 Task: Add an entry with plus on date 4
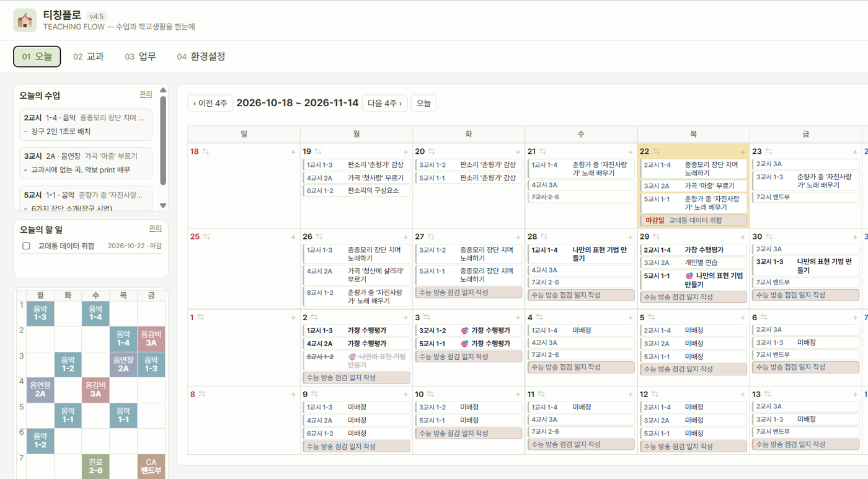click(631, 318)
